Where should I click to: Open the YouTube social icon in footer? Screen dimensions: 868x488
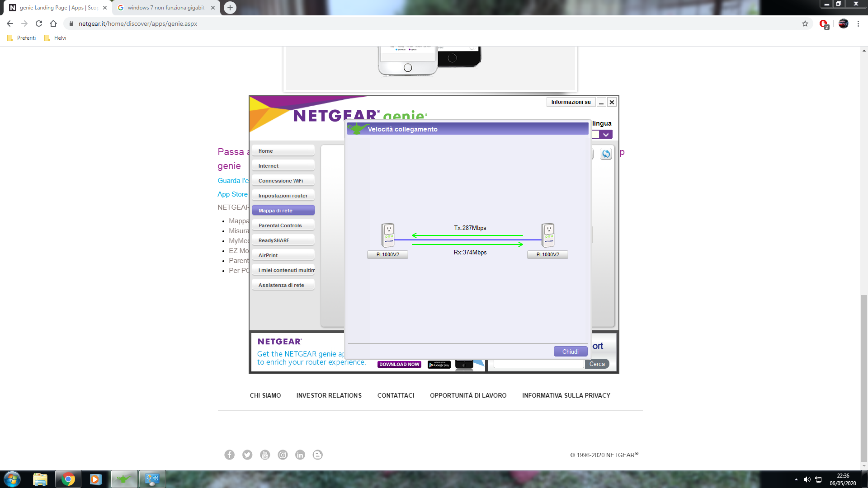265,455
